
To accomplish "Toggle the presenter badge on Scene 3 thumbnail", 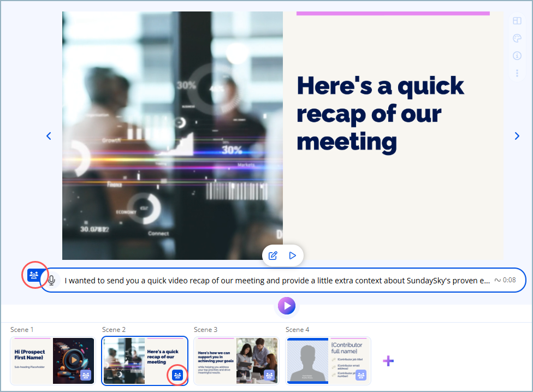I will [x=269, y=375].
